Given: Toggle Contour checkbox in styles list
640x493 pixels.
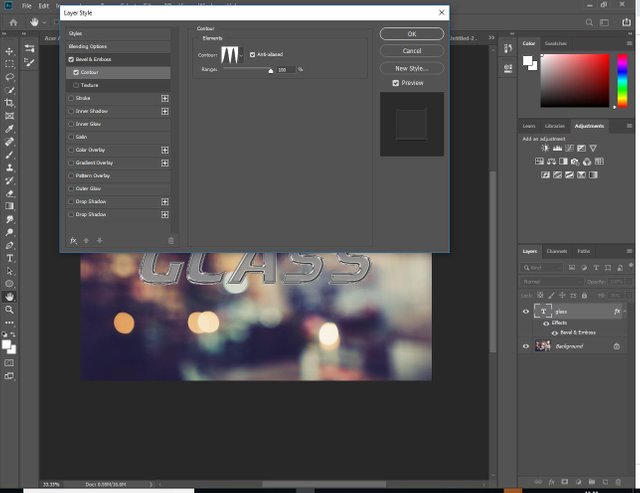Looking at the screenshot, I should coord(76,72).
